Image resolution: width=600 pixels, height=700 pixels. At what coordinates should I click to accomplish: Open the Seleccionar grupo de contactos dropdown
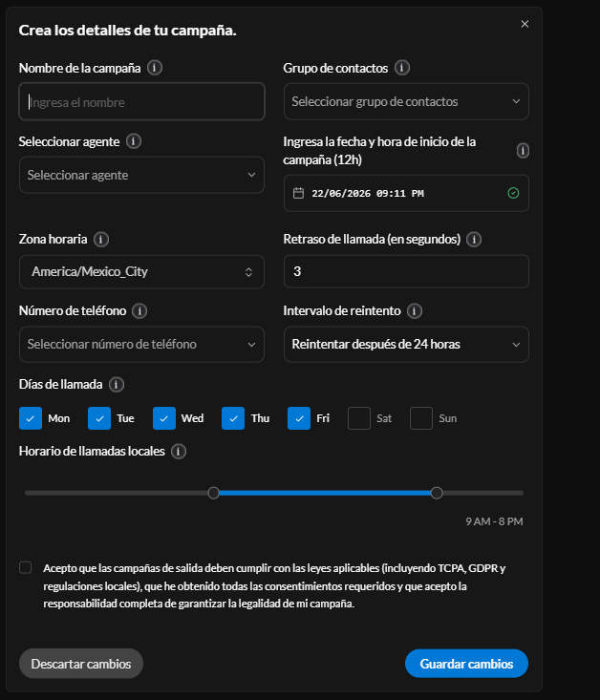point(406,101)
